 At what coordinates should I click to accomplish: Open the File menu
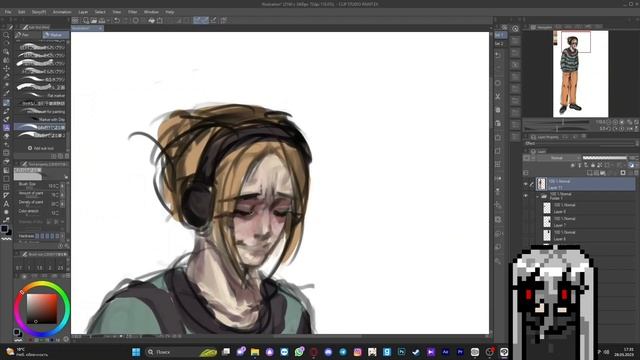pos(8,12)
